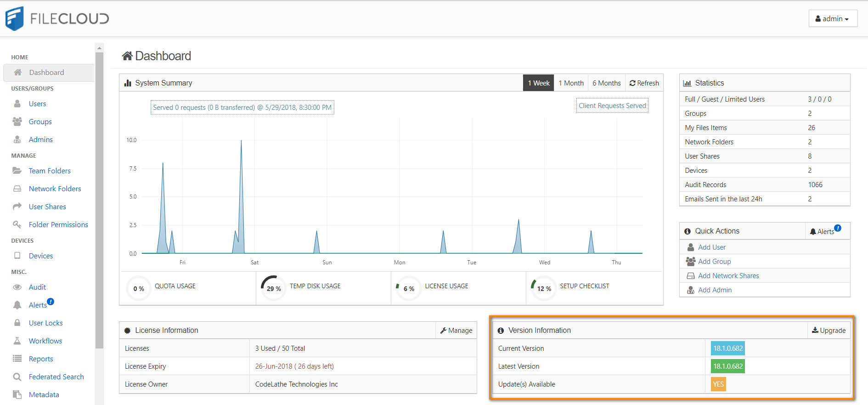The height and width of the screenshot is (405, 868).
Task: Toggle the Client Requests Served legend
Action: (x=612, y=106)
